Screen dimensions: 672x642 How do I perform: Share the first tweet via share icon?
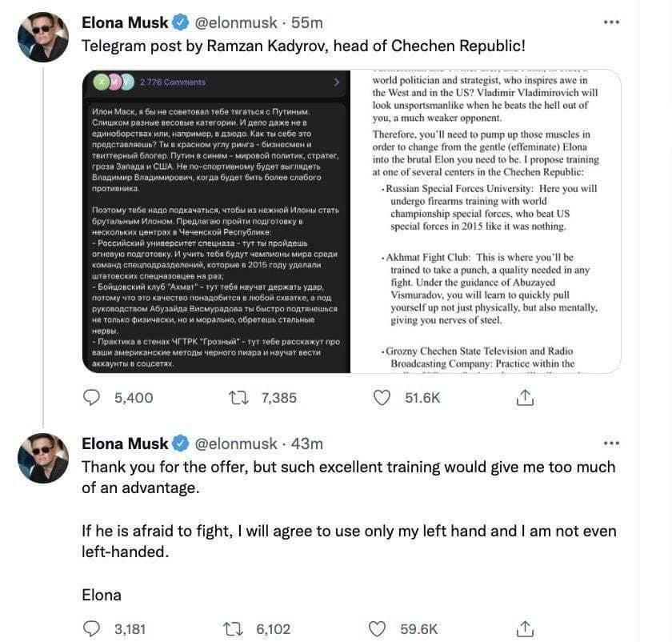pyautogui.click(x=525, y=398)
